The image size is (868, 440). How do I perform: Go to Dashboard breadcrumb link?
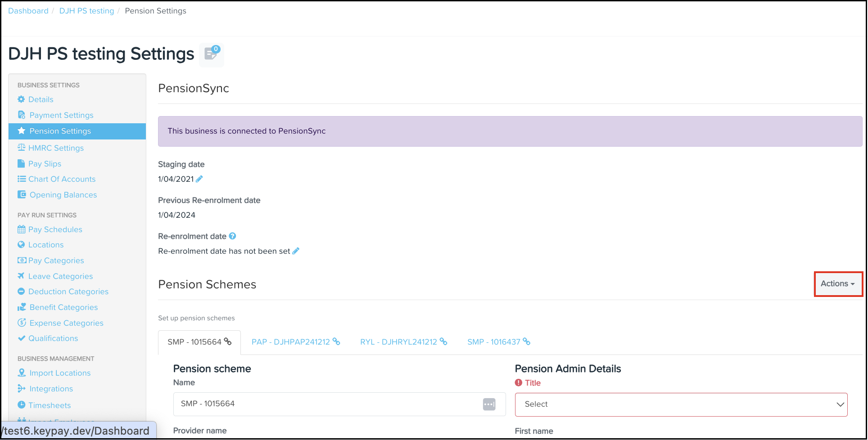point(28,11)
